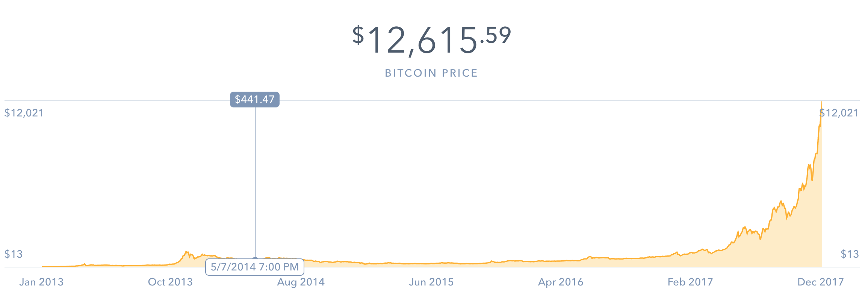Image resolution: width=868 pixels, height=296 pixels.
Task: Click the vertical crosshair line below the tooltip
Action: point(255,180)
